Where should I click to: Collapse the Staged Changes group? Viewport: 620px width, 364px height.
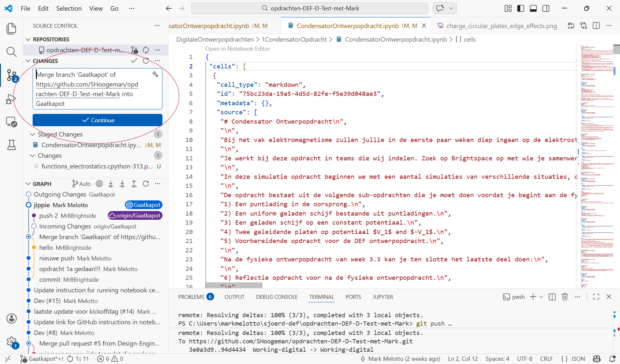32,134
